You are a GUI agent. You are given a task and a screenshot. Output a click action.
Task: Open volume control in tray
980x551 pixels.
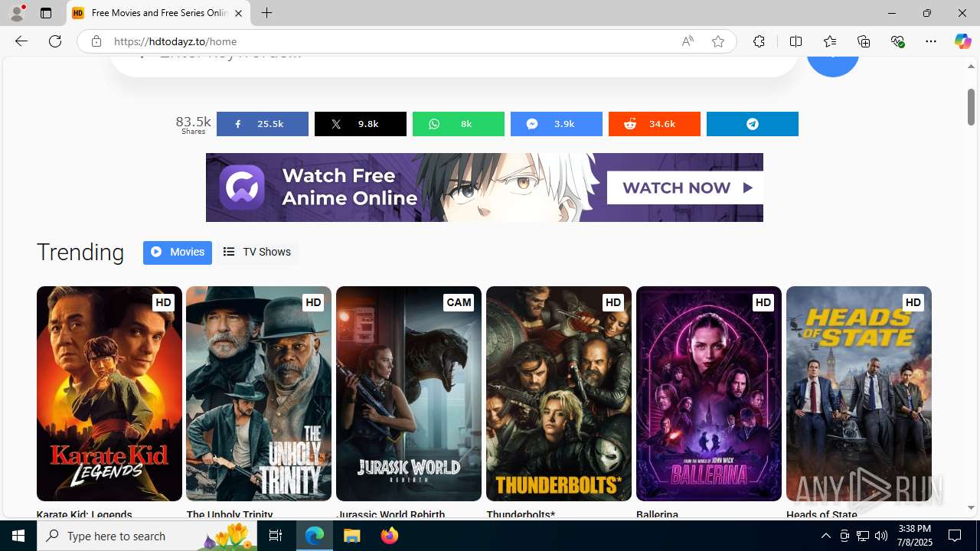(881, 536)
